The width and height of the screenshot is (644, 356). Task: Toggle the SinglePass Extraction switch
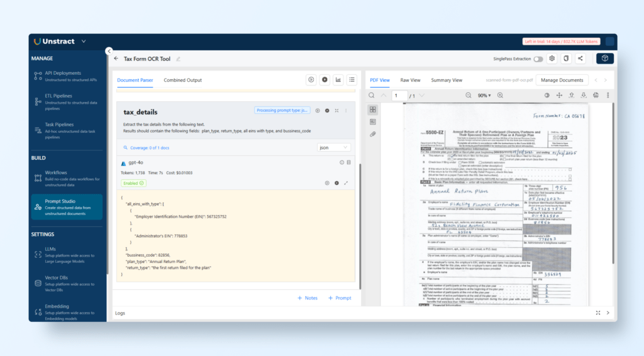coord(538,58)
